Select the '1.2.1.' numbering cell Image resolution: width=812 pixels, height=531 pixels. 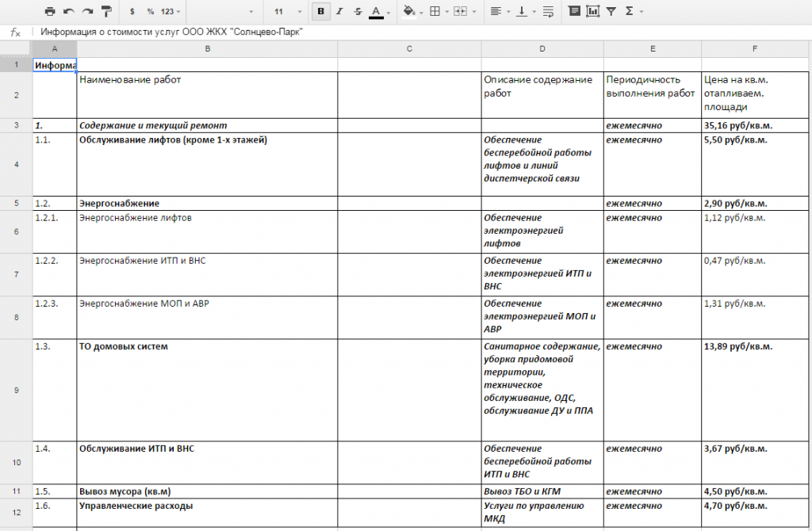pos(55,232)
